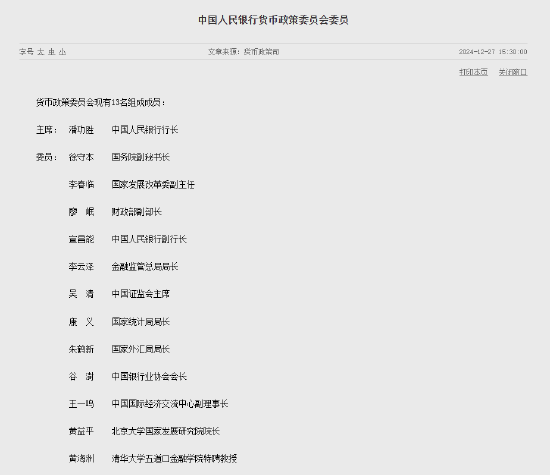
Task: Click the name 黄益平
Action: click(81, 431)
